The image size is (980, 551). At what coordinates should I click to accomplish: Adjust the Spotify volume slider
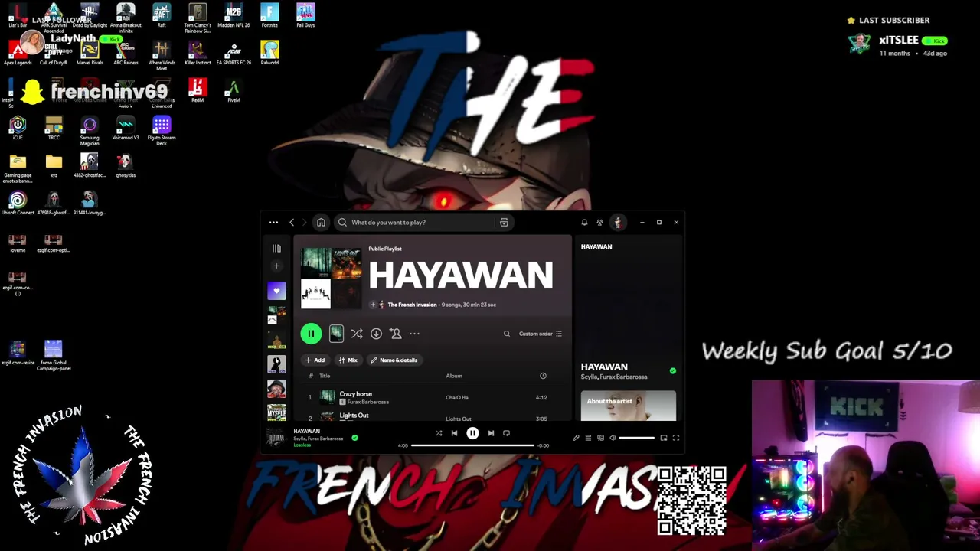[x=637, y=438]
